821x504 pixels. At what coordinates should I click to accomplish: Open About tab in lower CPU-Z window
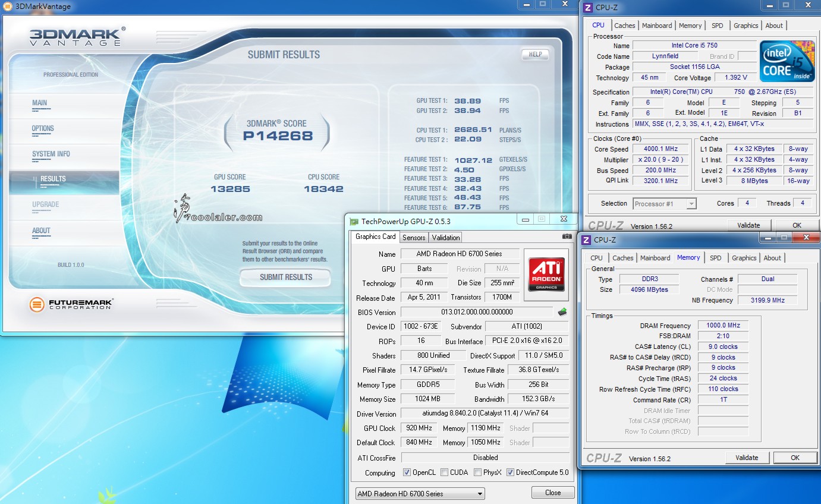(x=772, y=258)
